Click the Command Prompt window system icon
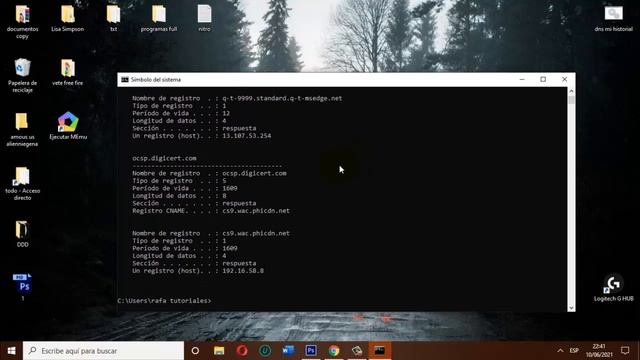This screenshot has width=640, height=360. pyautogui.click(x=124, y=80)
